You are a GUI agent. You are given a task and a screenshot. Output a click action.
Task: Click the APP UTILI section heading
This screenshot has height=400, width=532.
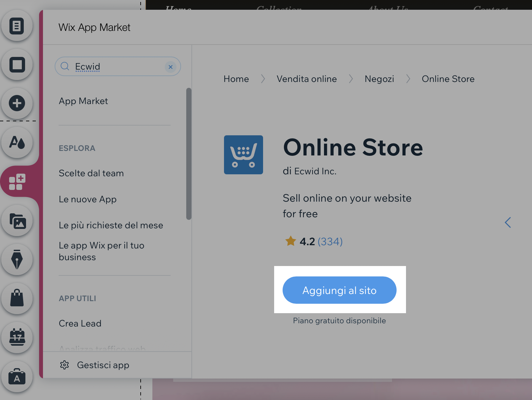77,299
